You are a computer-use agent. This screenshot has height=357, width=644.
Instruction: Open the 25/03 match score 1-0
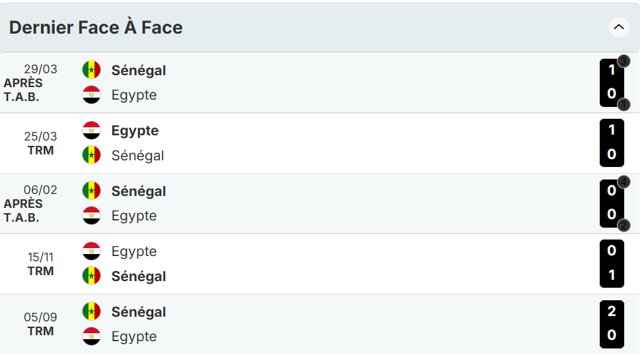coord(612,143)
